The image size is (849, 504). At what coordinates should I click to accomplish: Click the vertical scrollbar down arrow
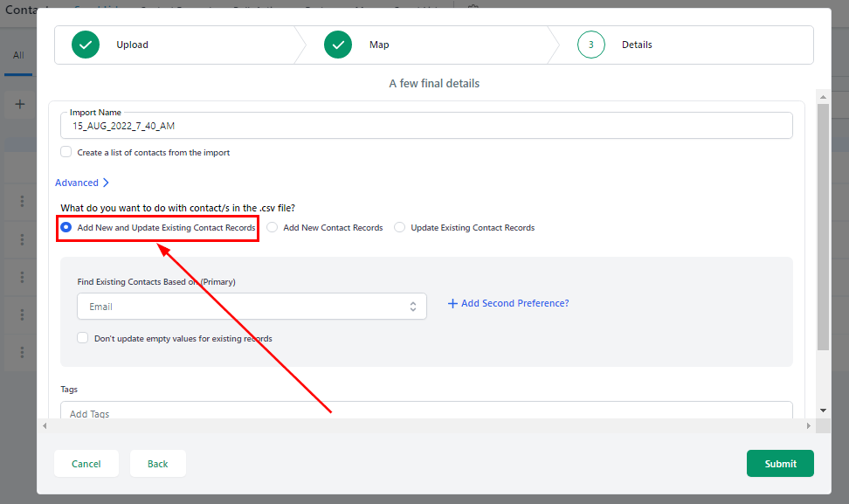pyautogui.click(x=823, y=411)
